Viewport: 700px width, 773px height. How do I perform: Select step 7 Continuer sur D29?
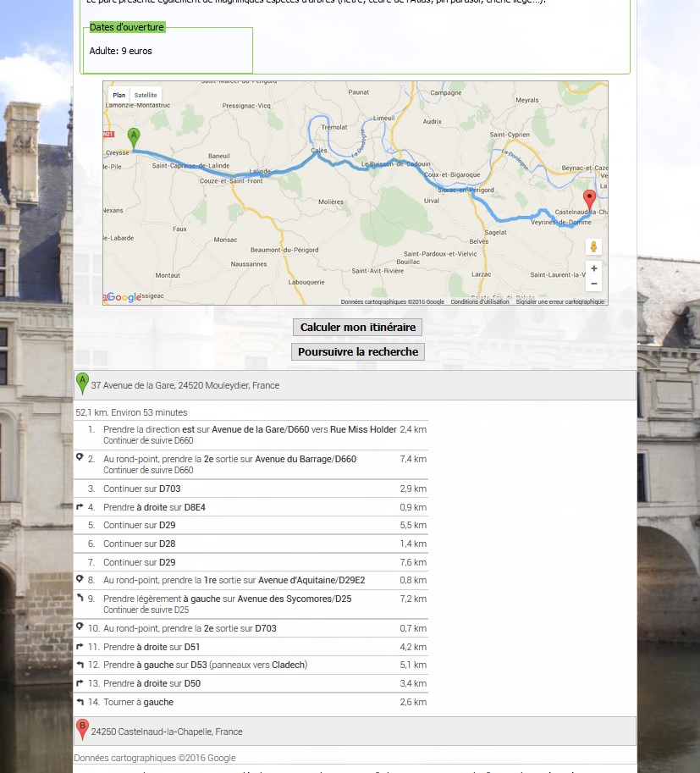click(251, 562)
